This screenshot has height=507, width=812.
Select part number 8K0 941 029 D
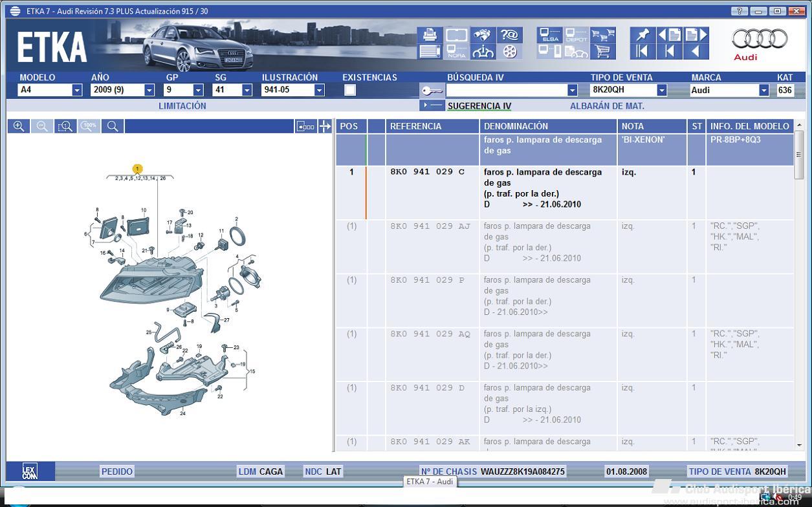(427, 388)
